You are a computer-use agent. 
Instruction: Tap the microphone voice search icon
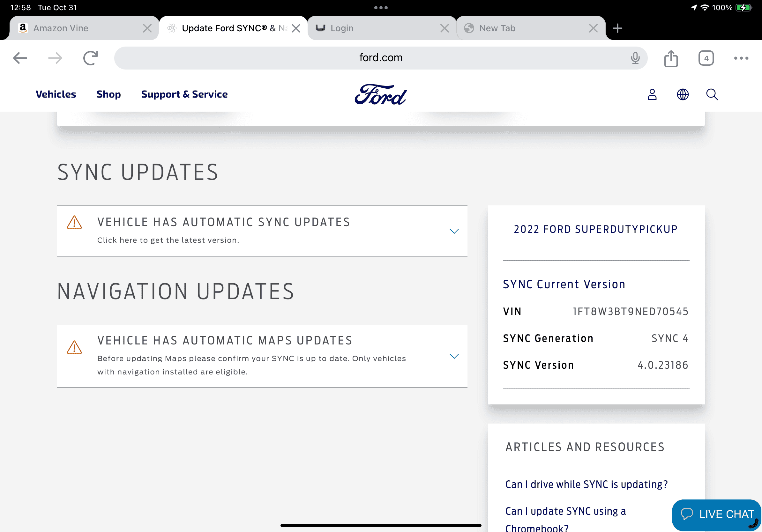[x=635, y=58]
